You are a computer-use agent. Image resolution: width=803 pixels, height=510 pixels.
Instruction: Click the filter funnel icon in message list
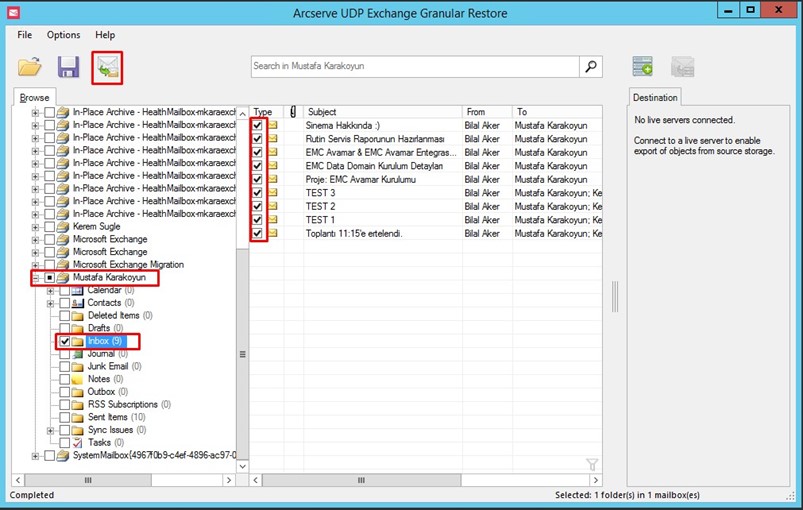(x=592, y=464)
